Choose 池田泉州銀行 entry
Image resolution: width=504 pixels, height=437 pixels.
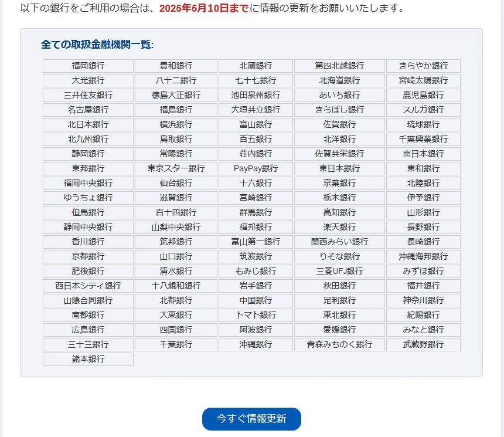pos(256,95)
